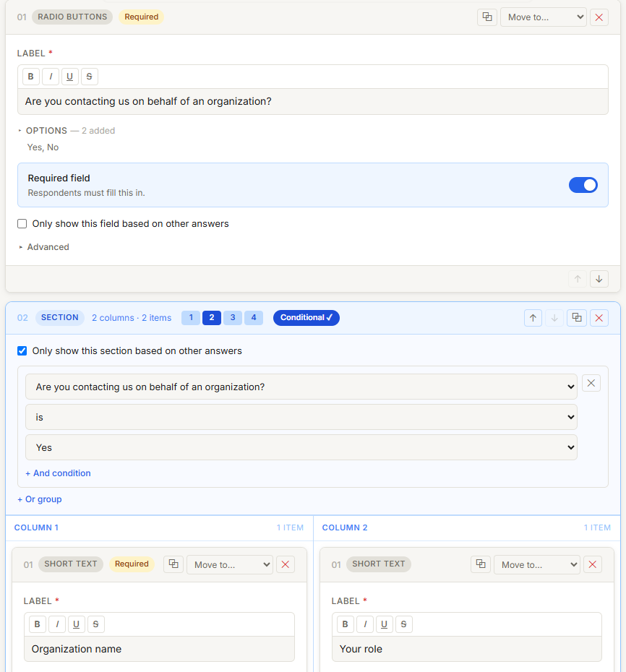Apply italic in Organization name label
Viewport: 626px width, 672px height.
point(57,624)
